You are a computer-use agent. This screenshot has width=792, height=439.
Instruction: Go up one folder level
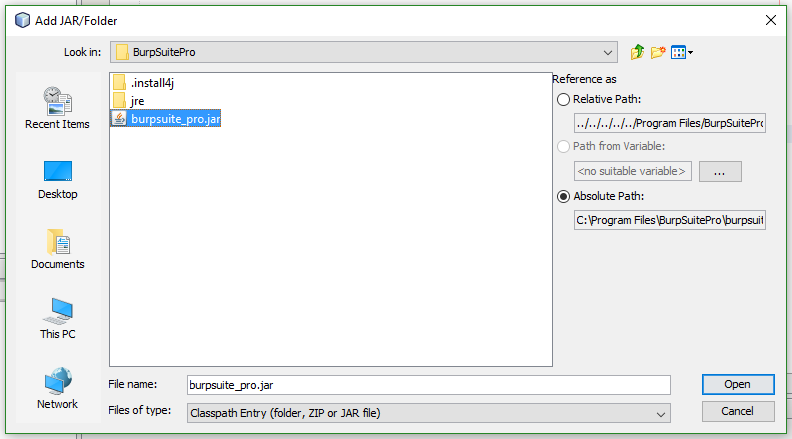click(637, 52)
